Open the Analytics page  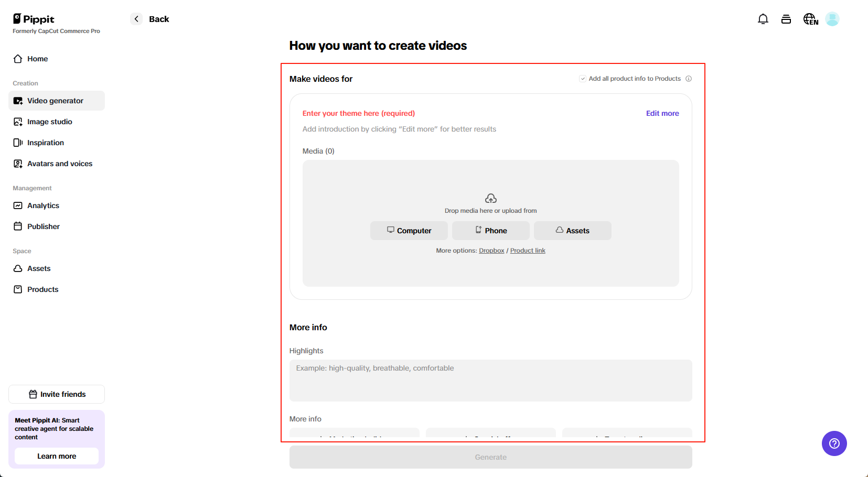click(43, 205)
